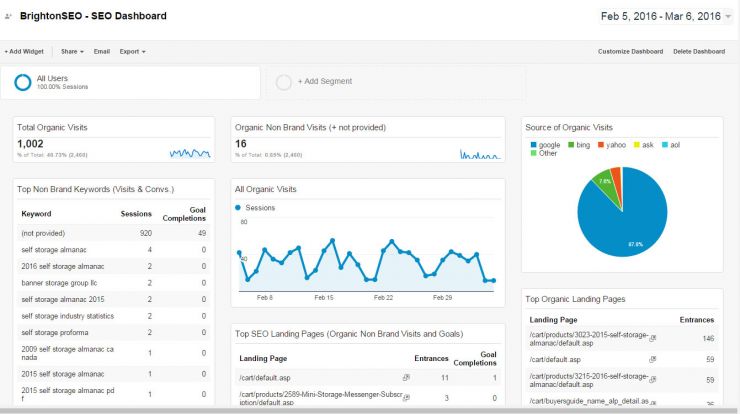This screenshot has width=740, height=414.
Task: Open the date range dropdown Feb 5 - Mar 6
Action: (665, 17)
